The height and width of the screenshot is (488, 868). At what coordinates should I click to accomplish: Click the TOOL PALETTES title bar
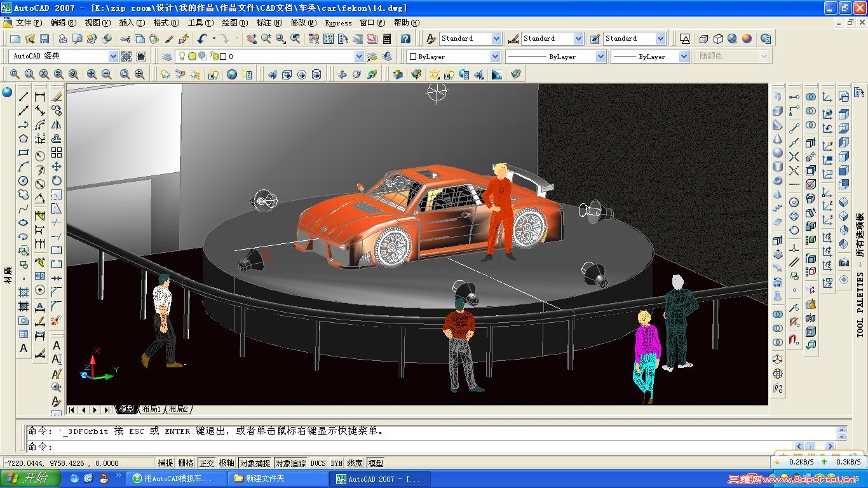860,274
